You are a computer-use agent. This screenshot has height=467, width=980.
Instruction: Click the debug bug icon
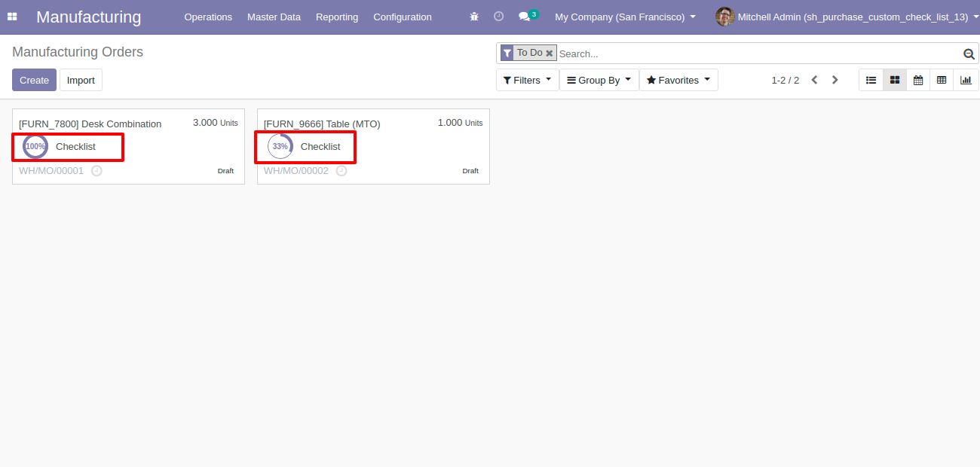pos(474,17)
